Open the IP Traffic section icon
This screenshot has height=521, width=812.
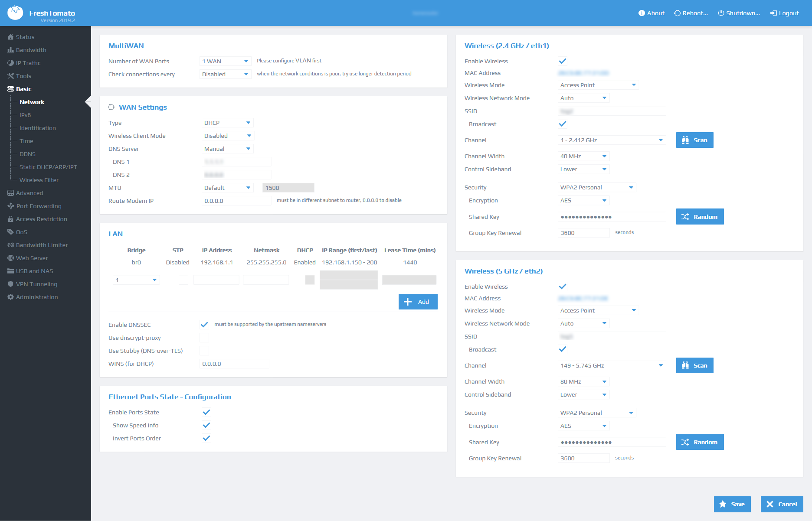10,63
